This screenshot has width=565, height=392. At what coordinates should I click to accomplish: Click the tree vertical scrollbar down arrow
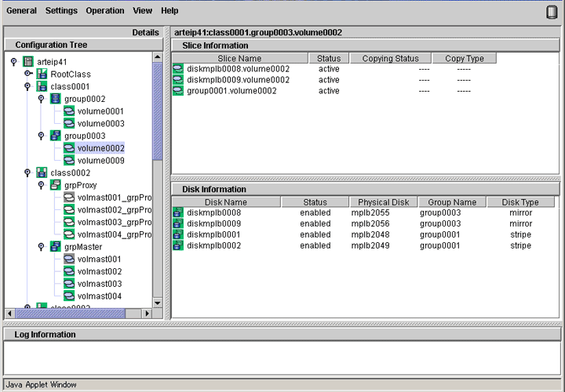point(158,303)
